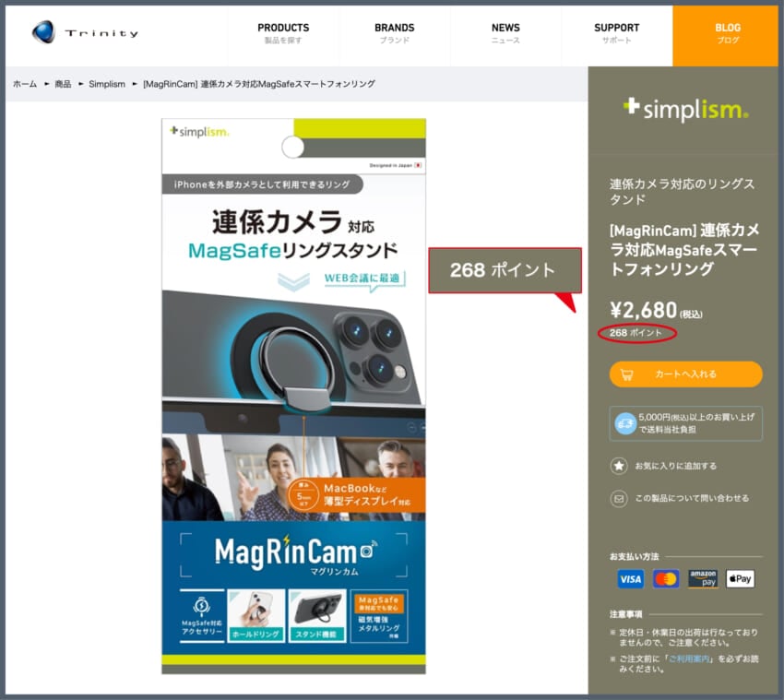Viewport: 784px width, 700px height.
Task: Switch to the orange BLOG tab
Action: tap(727, 34)
